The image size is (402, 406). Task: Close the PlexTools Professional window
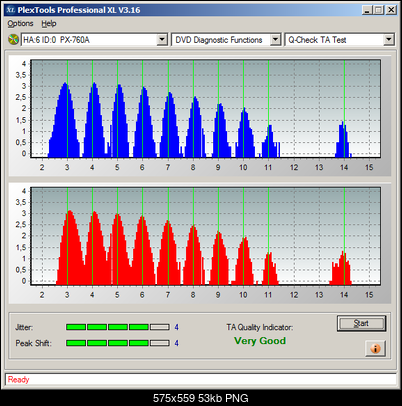[x=391, y=10]
